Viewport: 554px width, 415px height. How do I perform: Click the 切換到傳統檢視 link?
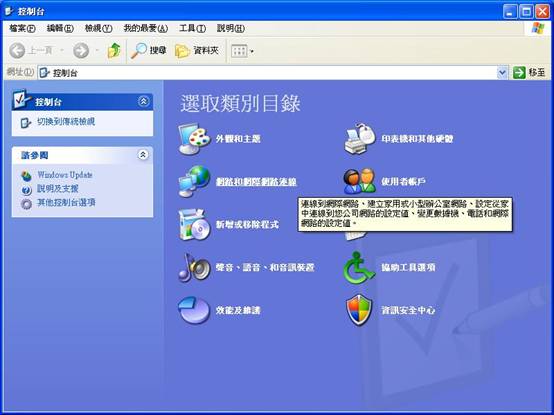point(66,122)
